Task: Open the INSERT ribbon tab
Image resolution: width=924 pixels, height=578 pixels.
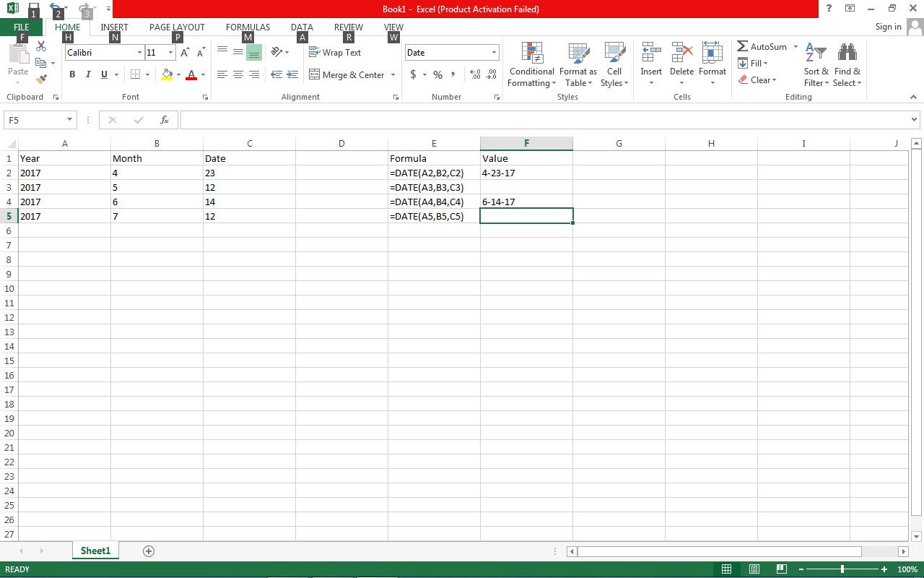Action: click(114, 27)
